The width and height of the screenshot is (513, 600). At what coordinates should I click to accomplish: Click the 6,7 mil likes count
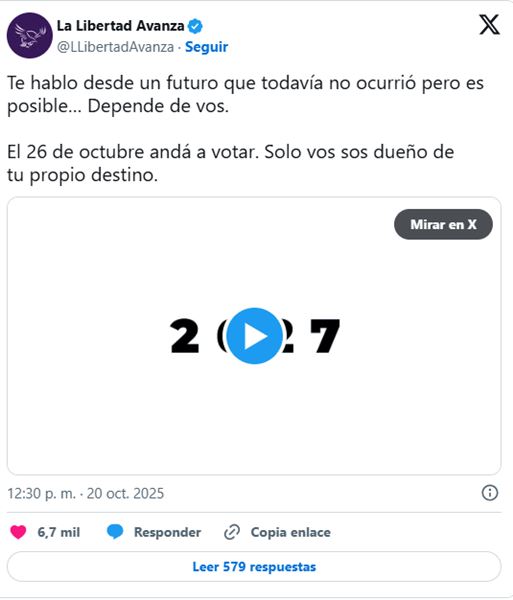point(59,532)
